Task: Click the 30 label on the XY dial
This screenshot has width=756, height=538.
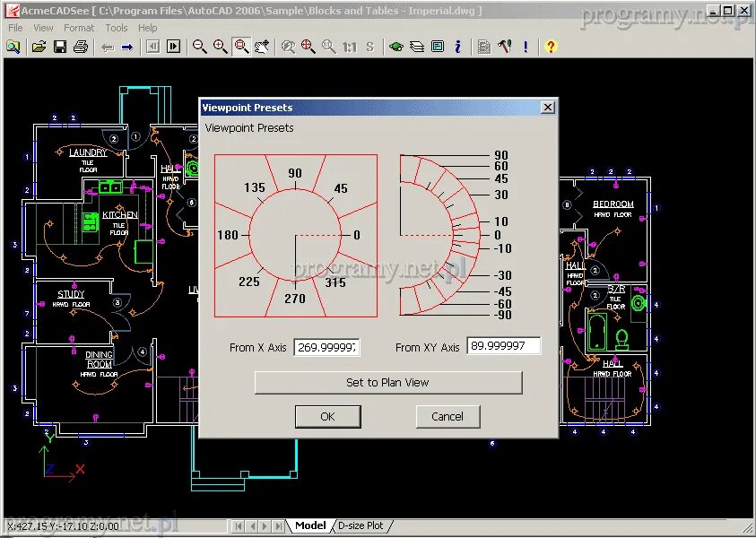Action: pos(501,195)
